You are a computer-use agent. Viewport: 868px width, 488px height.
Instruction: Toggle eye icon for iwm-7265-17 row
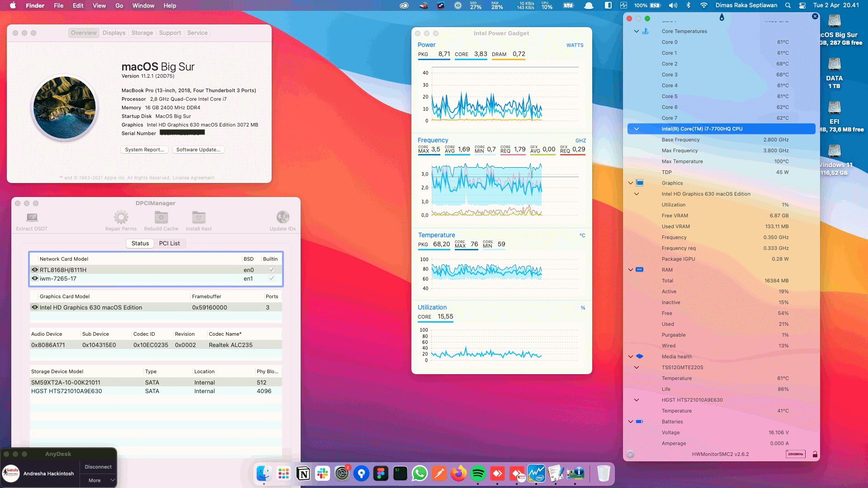pyautogui.click(x=34, y=278)
